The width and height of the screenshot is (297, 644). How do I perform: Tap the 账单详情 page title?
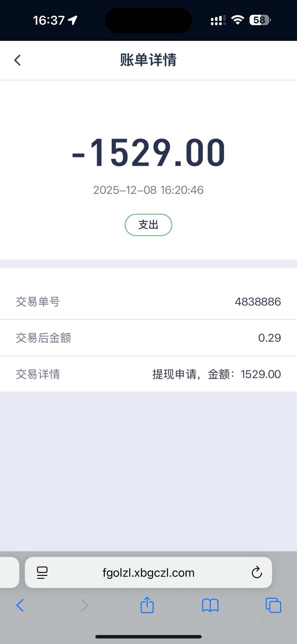148,60
